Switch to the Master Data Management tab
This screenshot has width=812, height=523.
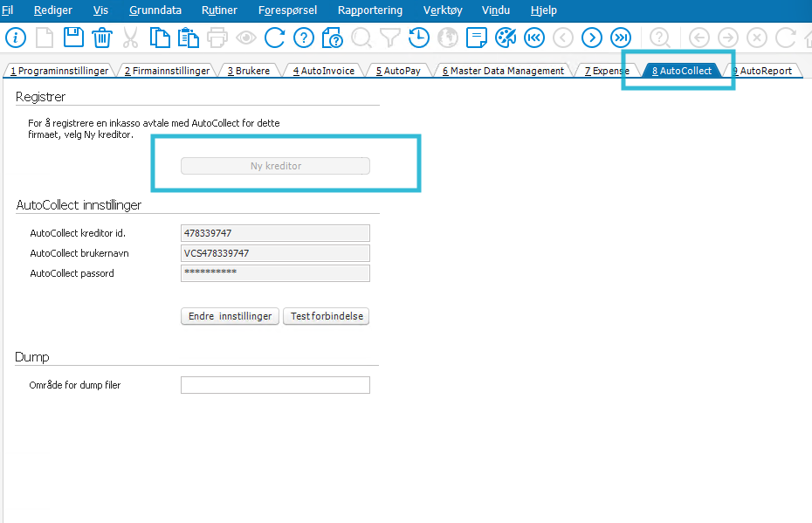503,71
